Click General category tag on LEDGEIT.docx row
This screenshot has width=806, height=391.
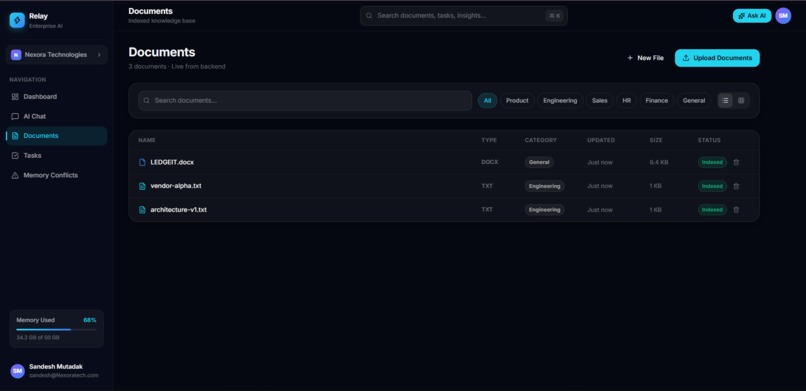click(x=539, y=162)
